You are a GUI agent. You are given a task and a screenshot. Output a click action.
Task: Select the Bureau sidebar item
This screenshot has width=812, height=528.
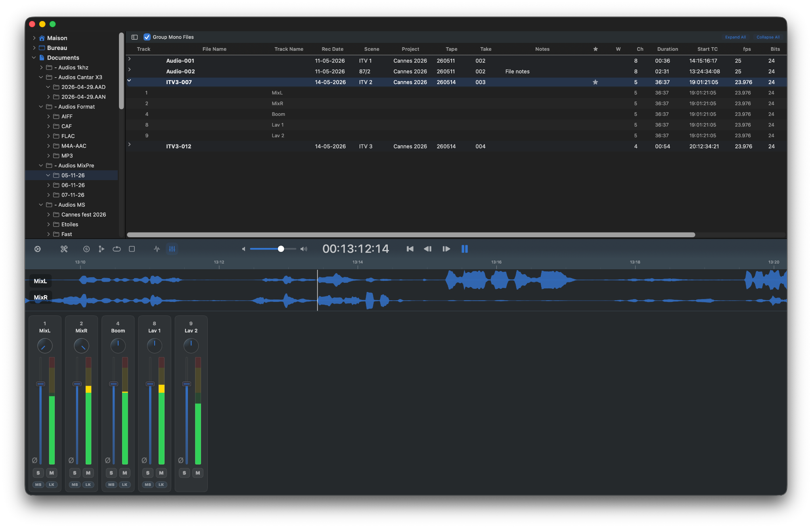(57, 48)
